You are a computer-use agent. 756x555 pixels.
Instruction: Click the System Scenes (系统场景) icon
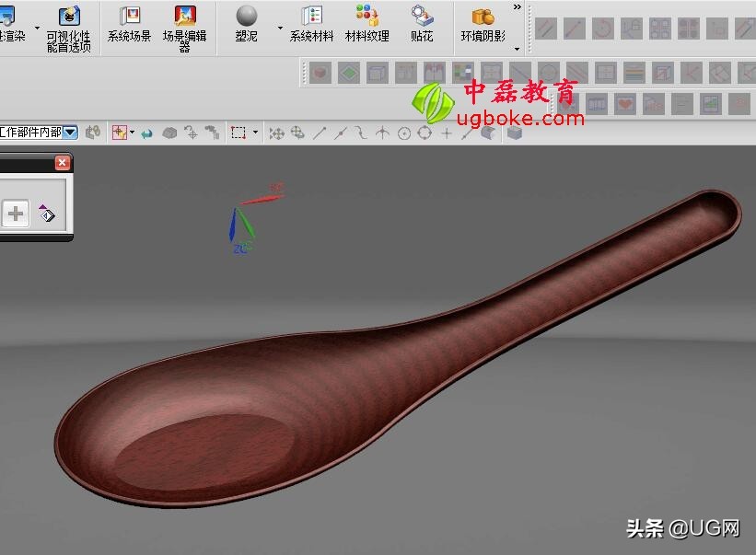[129, 25]
